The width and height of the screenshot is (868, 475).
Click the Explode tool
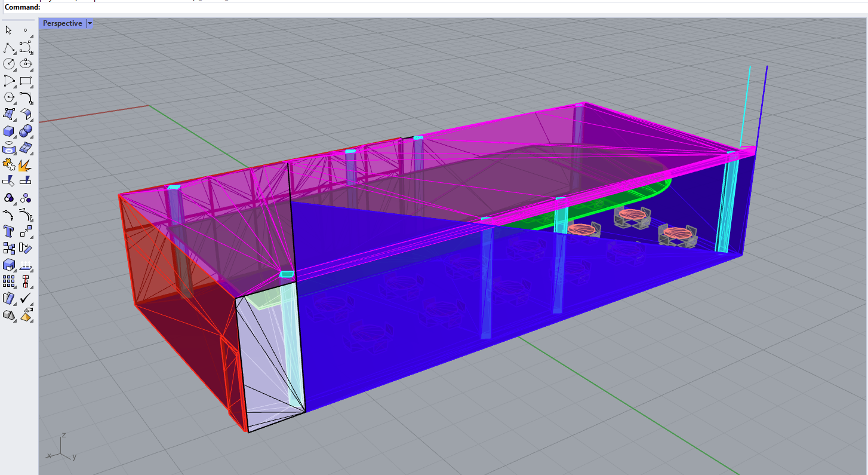click(26, 164)
